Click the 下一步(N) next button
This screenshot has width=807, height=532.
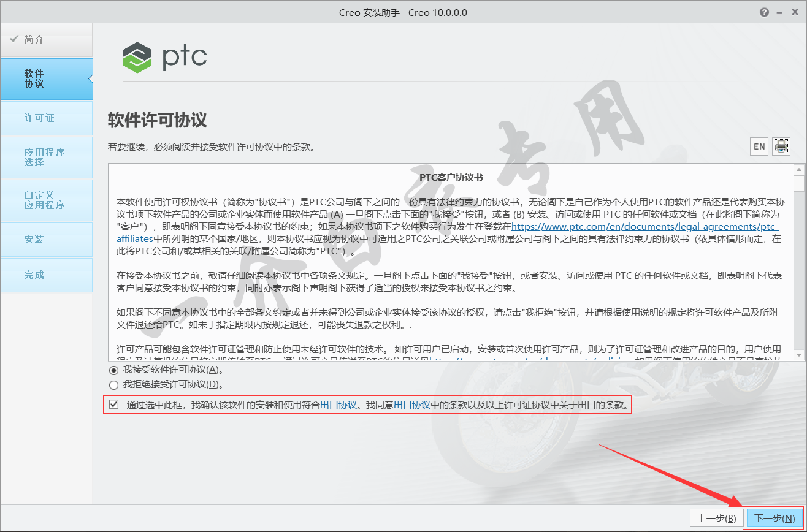[x=774, y=518]
